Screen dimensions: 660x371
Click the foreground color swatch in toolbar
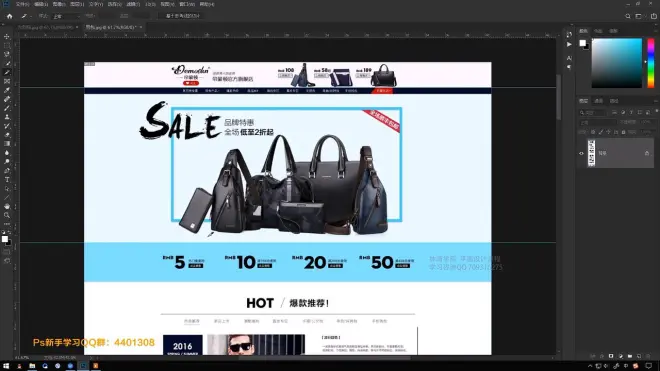pos(5,239)
